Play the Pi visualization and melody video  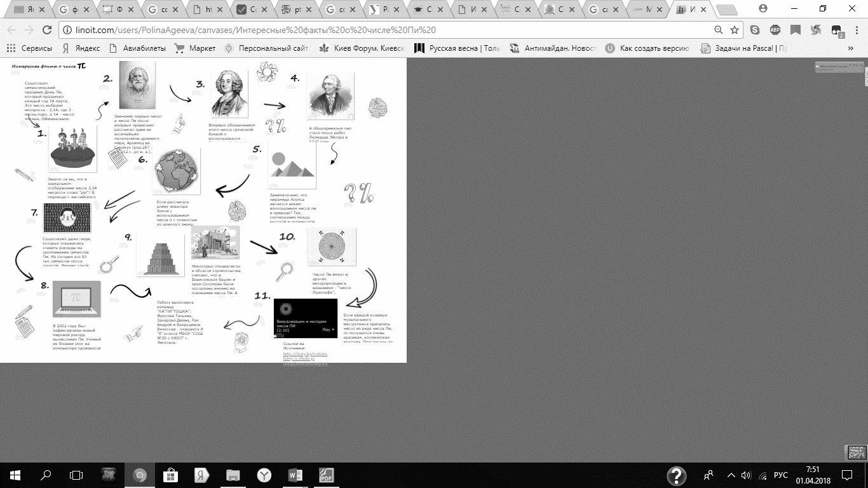point(328,330)
